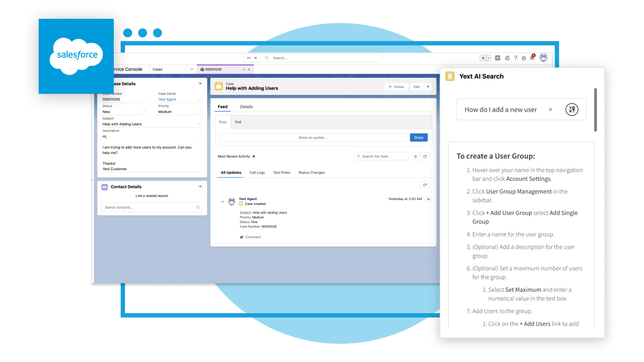Run the Yext search with logo button
This screenshot has height=362, width=644.
point(572,109)
